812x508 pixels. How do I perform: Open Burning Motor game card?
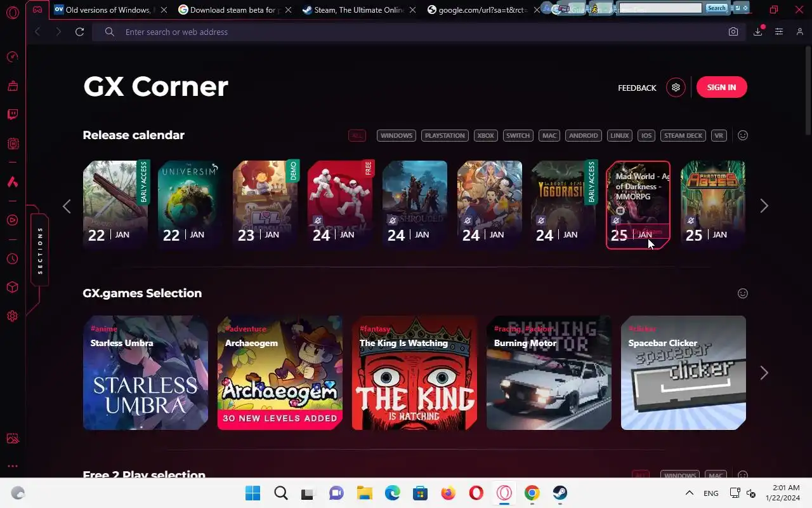(x=549, y=373)
